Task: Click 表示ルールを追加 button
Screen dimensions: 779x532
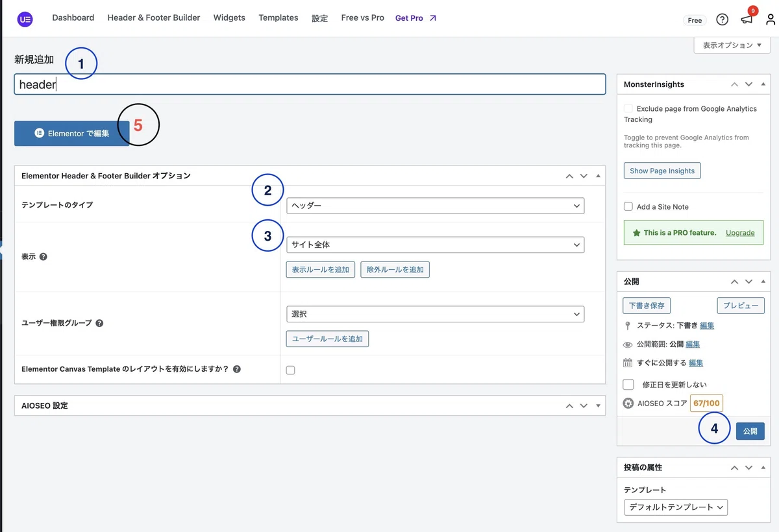Action: pyautogui.click(x=321, y=269)
